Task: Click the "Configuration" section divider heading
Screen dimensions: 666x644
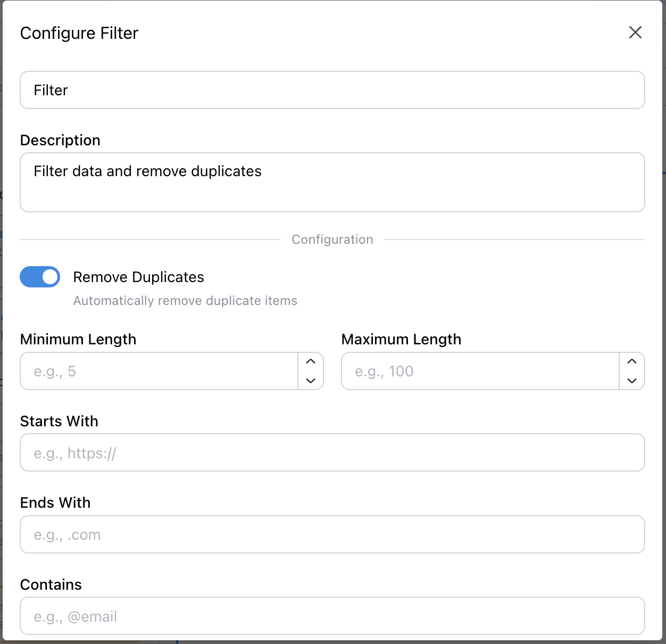Action: point(332,240)
